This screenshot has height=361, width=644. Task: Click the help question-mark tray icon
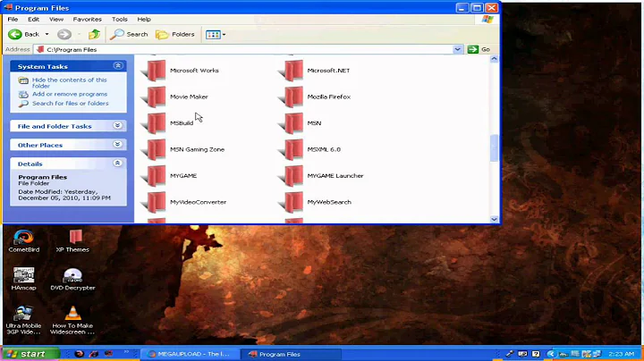(536, 354)
